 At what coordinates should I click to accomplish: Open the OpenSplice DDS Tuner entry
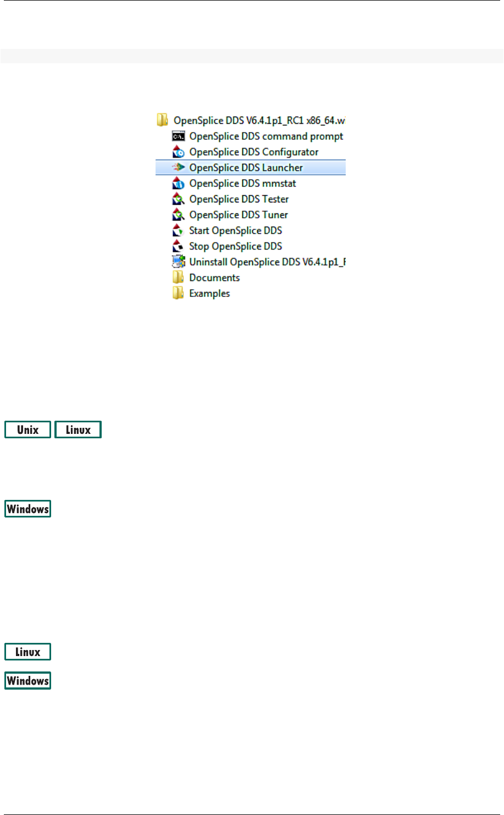click(239, 214)
